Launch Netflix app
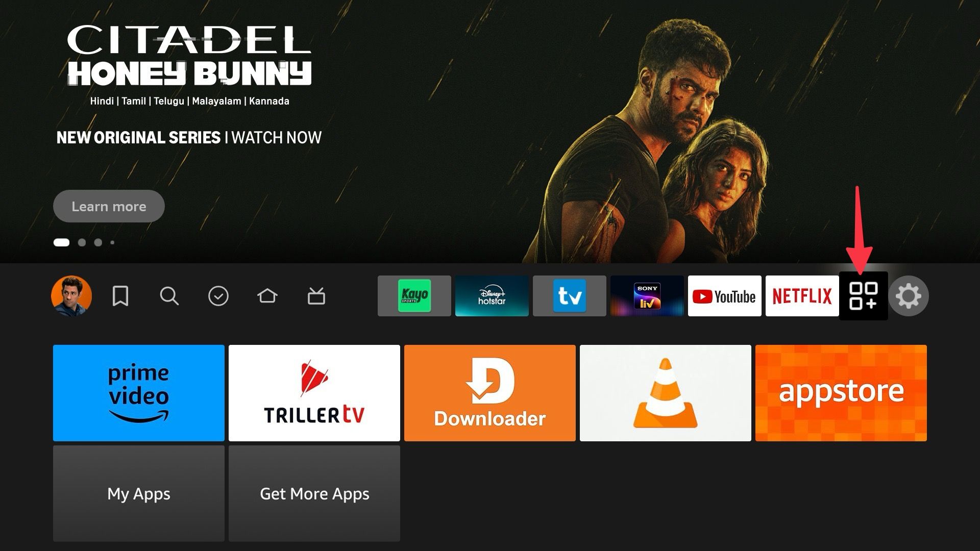 click(x=803, y=295)
